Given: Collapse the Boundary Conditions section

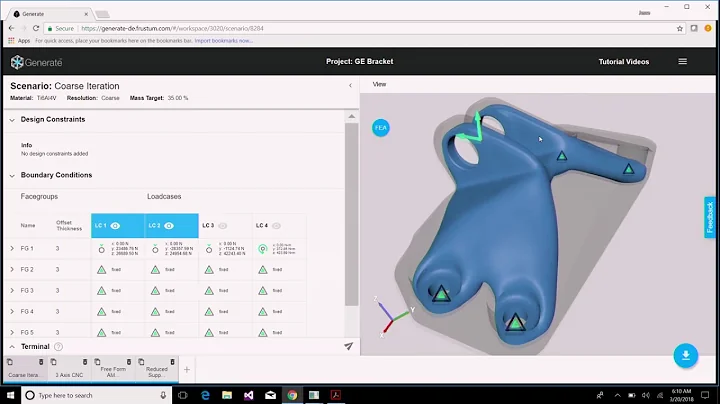Looking at the screenshot, I should 12,175.
